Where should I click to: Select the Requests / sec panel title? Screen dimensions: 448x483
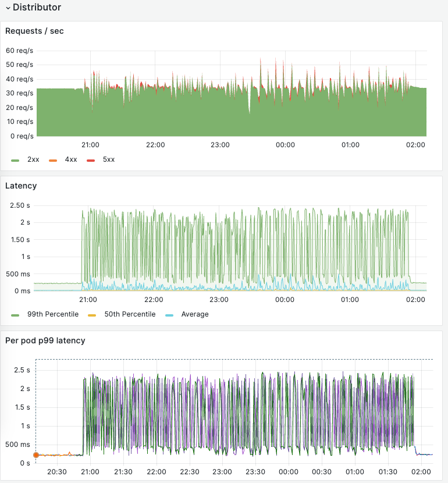tap(33, 31)
